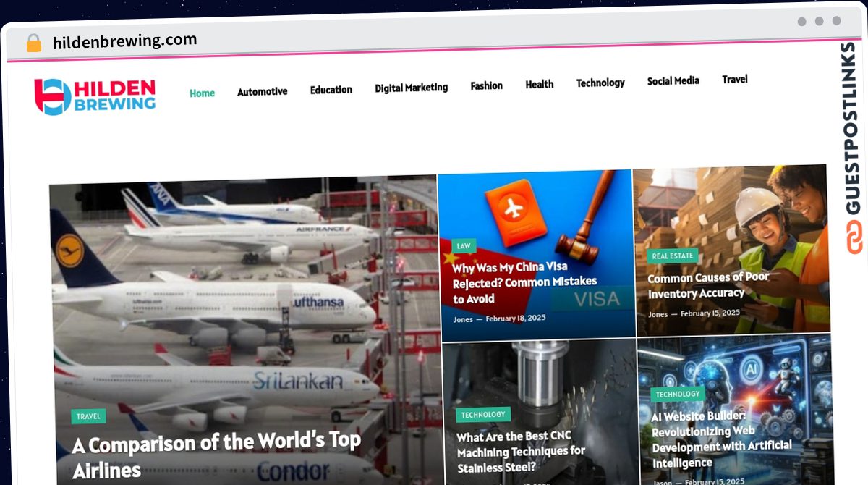
Task: Open article 'A Comparison of the World's Top Airlines'
Action: 216,455
